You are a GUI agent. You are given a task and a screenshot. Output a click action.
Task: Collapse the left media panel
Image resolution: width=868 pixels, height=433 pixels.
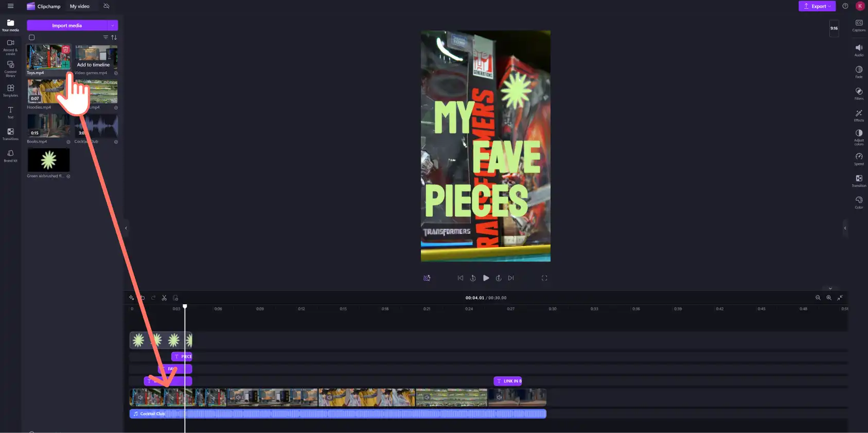click(x=126, y=228)
